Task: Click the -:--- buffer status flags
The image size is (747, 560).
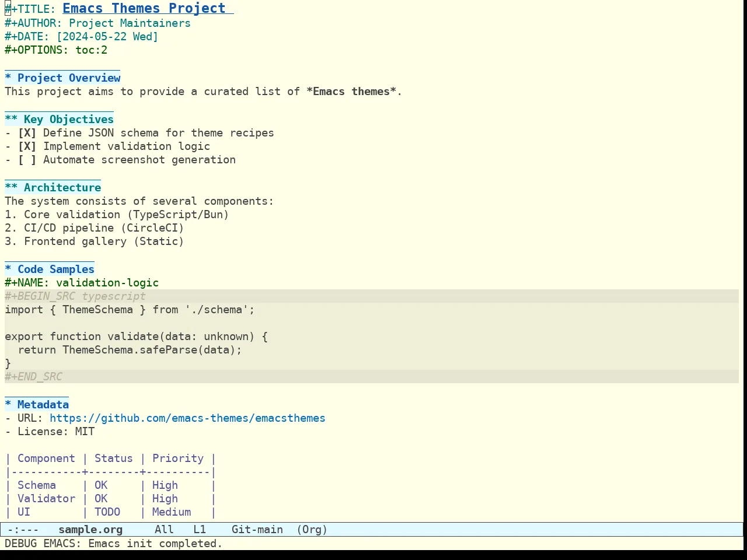Action: point(23,530)
